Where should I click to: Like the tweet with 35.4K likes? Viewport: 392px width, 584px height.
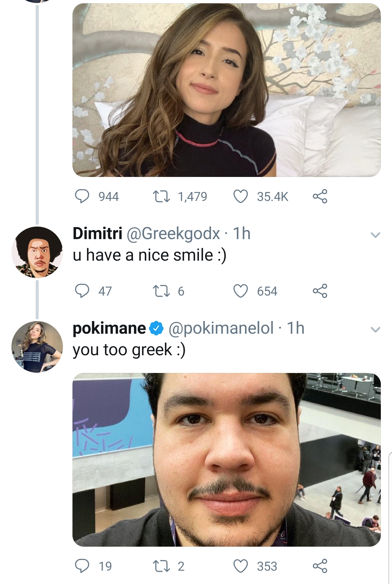(241, 197)
